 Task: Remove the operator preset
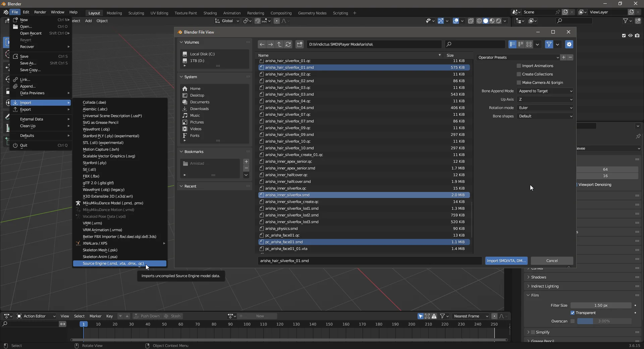point(570,57)
